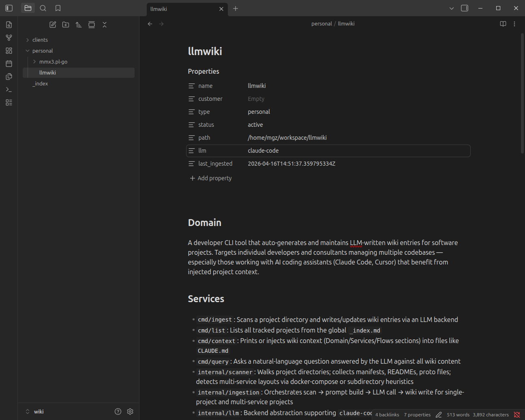Image resolution: width=525 pixels, height=420 pixels.
Task: Click the customer property icon
Action: click(x=192, y=99)
